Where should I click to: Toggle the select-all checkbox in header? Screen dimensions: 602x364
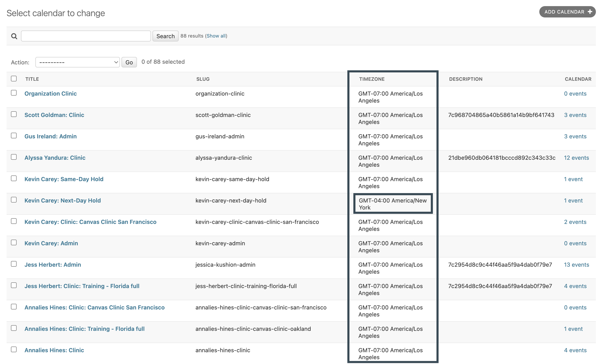tap(14, 79)
